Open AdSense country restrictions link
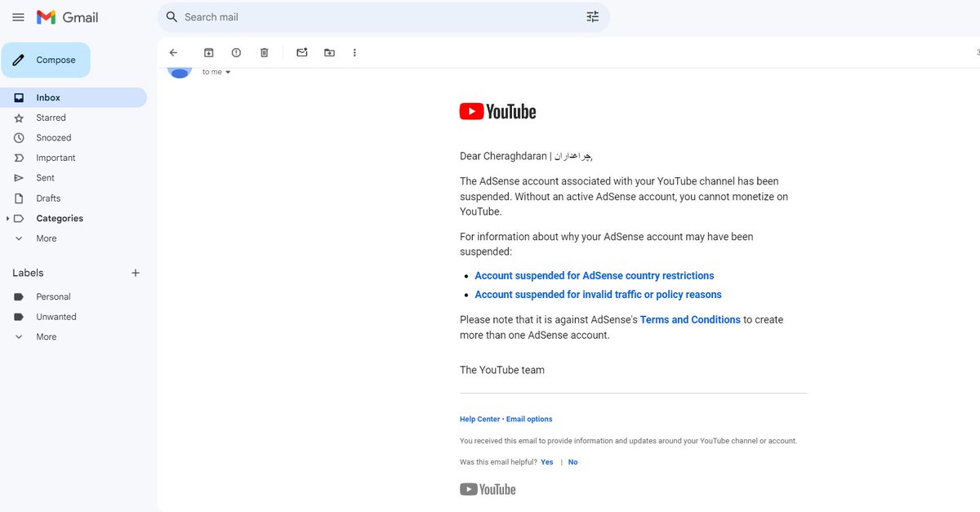The height and width of the screenshot is (512, 980). point(595,276)
